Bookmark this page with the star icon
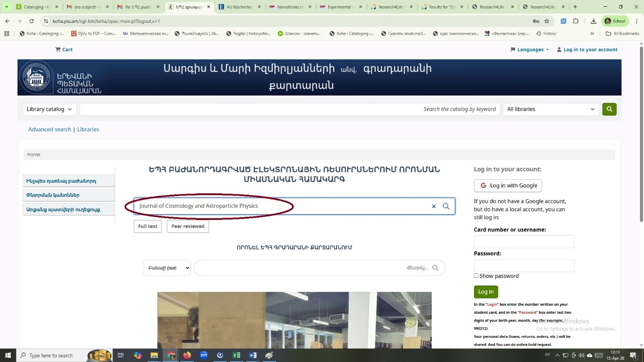 pyautogui.click(x=547, y=21)
